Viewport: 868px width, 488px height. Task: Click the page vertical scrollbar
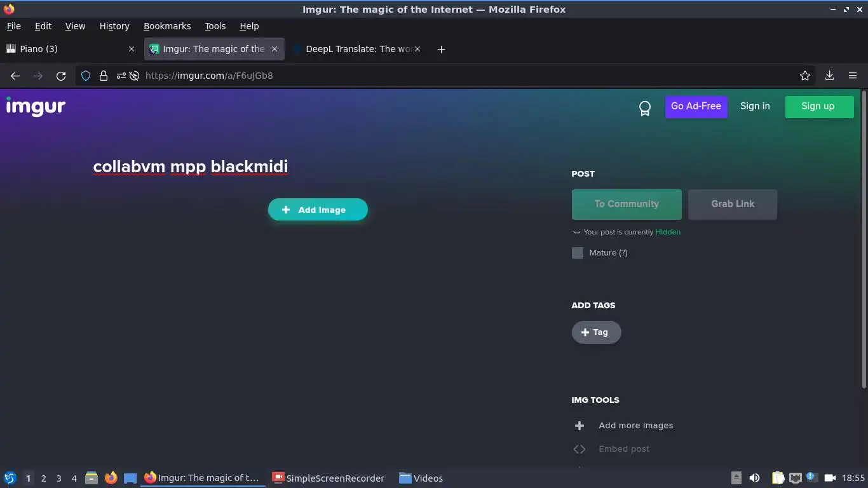[864, 238]
